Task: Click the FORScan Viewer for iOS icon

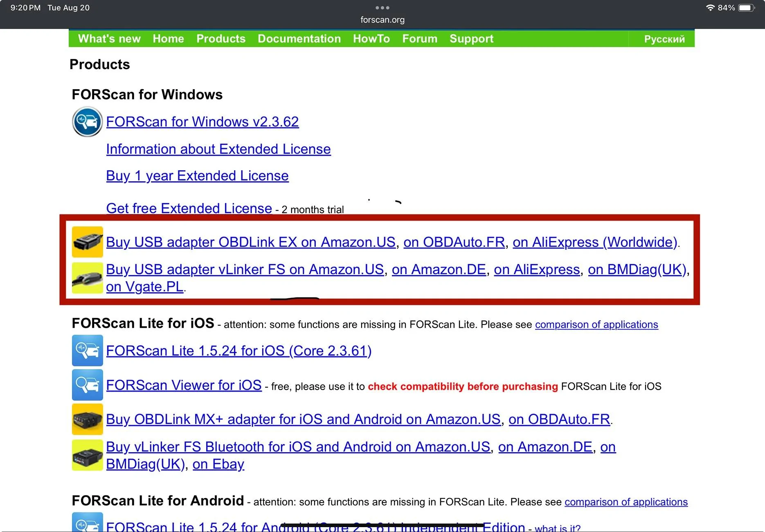Action: (x=87, y=385)
